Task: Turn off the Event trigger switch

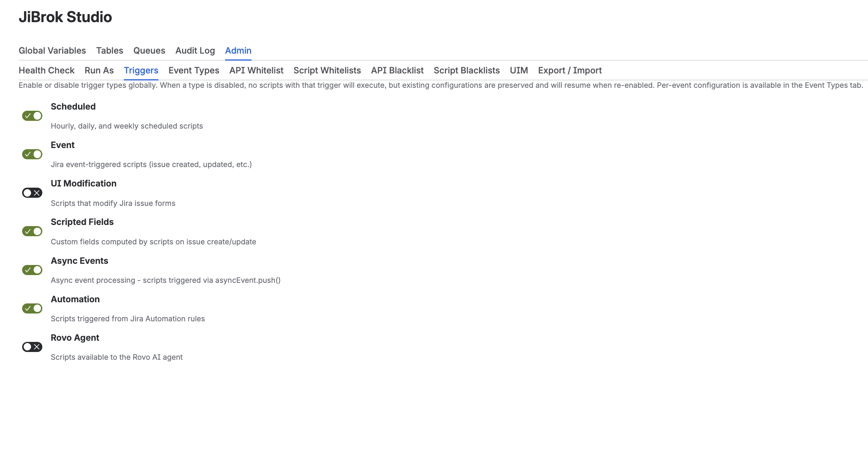Action: [x=32, y=154]
